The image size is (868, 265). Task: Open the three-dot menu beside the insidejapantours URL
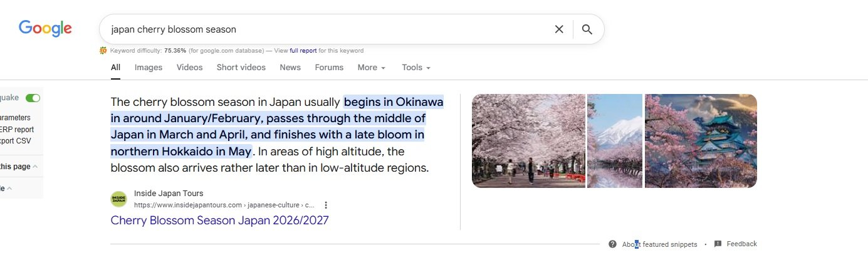click(326, 205)
